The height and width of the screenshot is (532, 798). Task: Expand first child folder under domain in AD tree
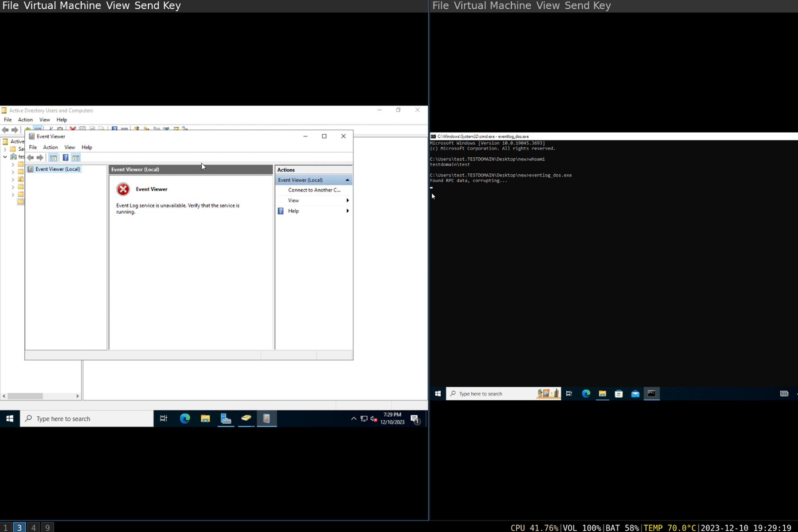click(x=13, y=164)
